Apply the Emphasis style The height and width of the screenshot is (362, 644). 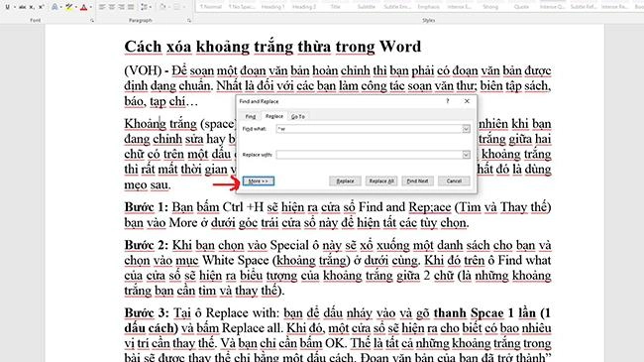click(x=428, y=7)
